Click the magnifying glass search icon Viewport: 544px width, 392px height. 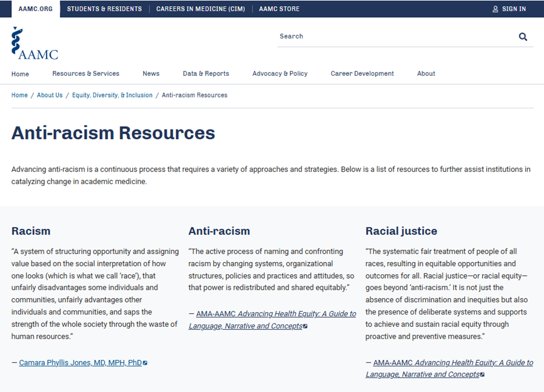click(523, 37)
